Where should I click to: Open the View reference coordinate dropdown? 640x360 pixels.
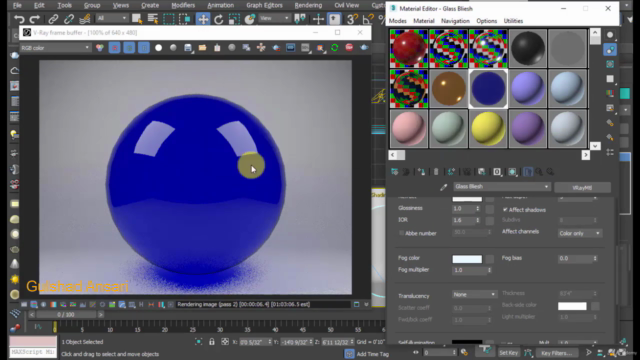pos(274,18)
